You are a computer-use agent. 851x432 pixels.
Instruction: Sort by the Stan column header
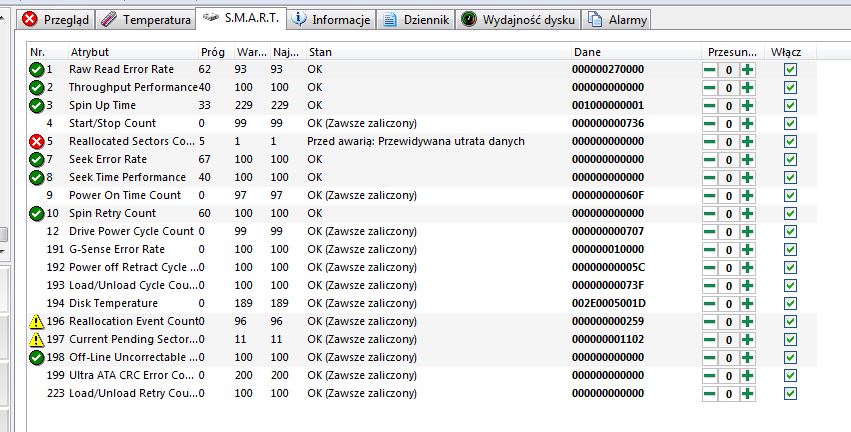click(439, 52)
